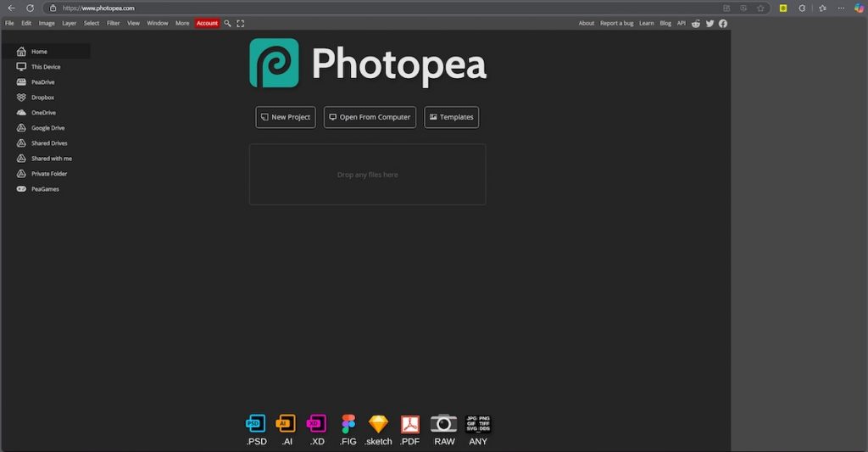Viewport: 868px width, 452px height.
Task: Click the PeaGames gamepad icon
Action: [x=21, y=189]
